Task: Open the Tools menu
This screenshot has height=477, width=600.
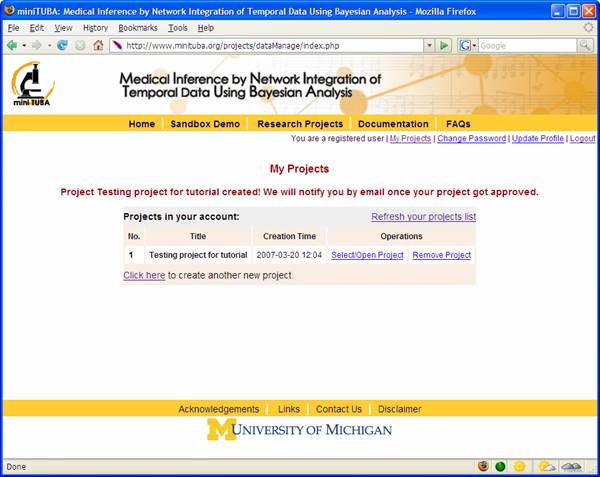Action: pyautogui.click(x=178, y=28)
